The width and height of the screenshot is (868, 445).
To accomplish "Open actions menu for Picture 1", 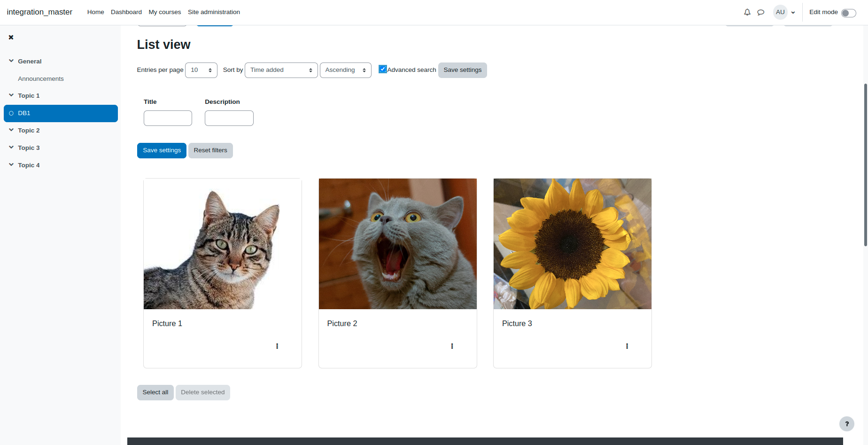I will point(277,346).
